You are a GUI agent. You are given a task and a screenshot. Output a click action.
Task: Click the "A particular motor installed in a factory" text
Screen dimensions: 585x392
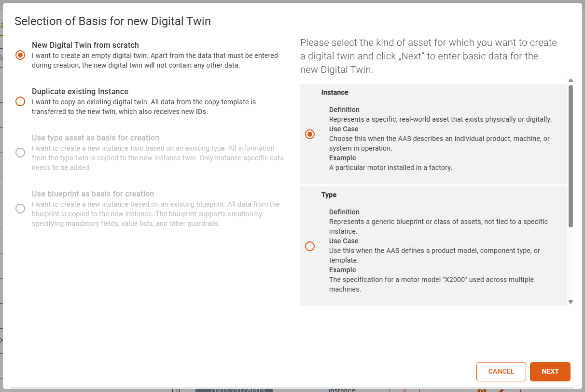click(x=390, y=168)
